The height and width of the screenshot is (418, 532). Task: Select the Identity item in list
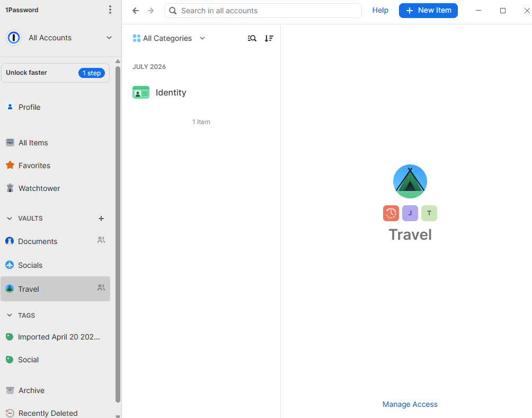pyautogui.click(x=201, y=92)
